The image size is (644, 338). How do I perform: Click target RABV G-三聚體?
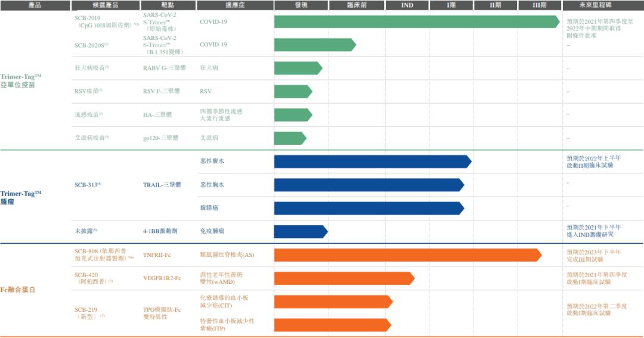(x=165, y=68)
